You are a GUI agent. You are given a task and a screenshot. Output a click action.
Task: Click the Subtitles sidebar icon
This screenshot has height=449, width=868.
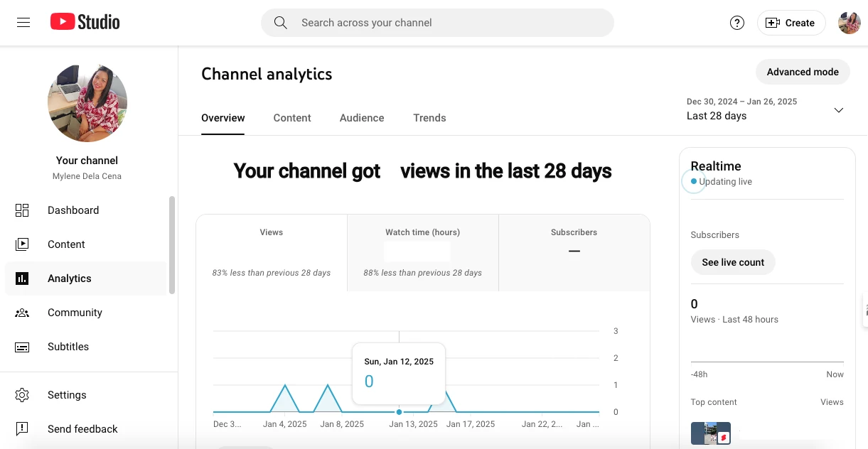click(22, 347)
